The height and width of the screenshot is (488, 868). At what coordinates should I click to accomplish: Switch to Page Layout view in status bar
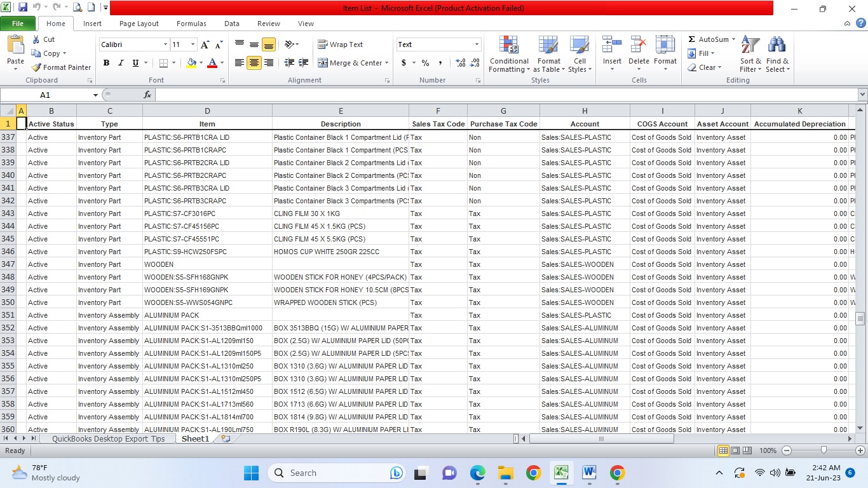[x=735, y=451]
